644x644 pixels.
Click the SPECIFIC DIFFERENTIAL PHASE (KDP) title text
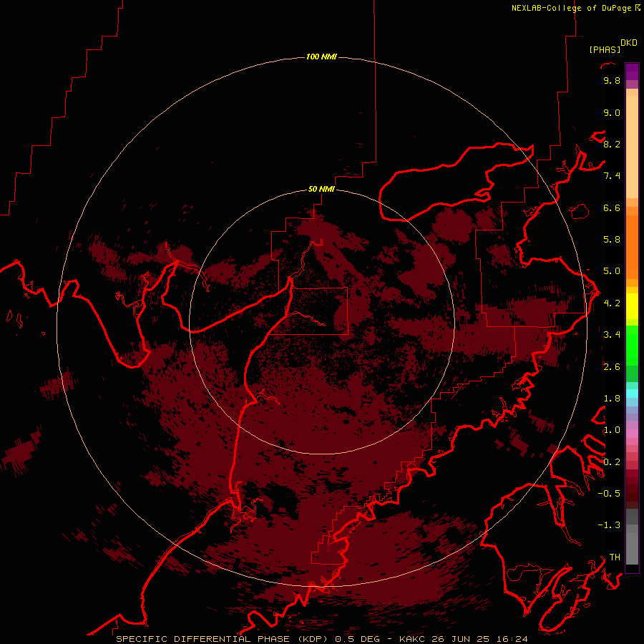221,639
